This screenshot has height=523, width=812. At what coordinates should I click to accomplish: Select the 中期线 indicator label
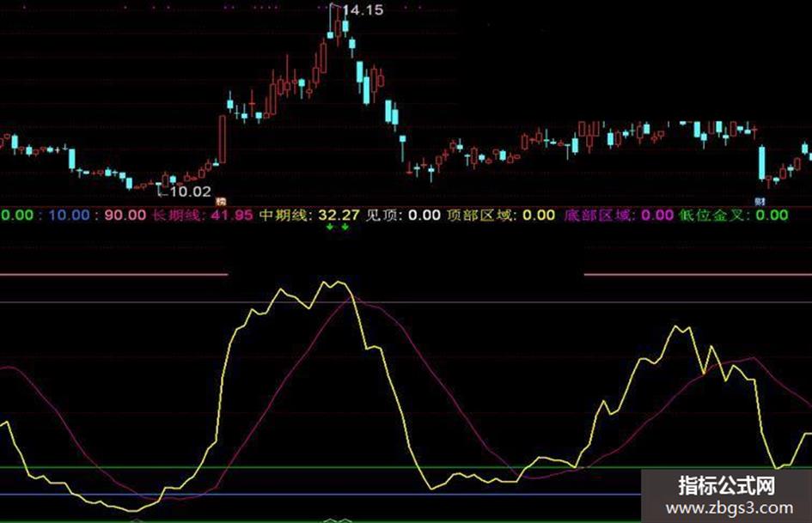click(284, 215)
